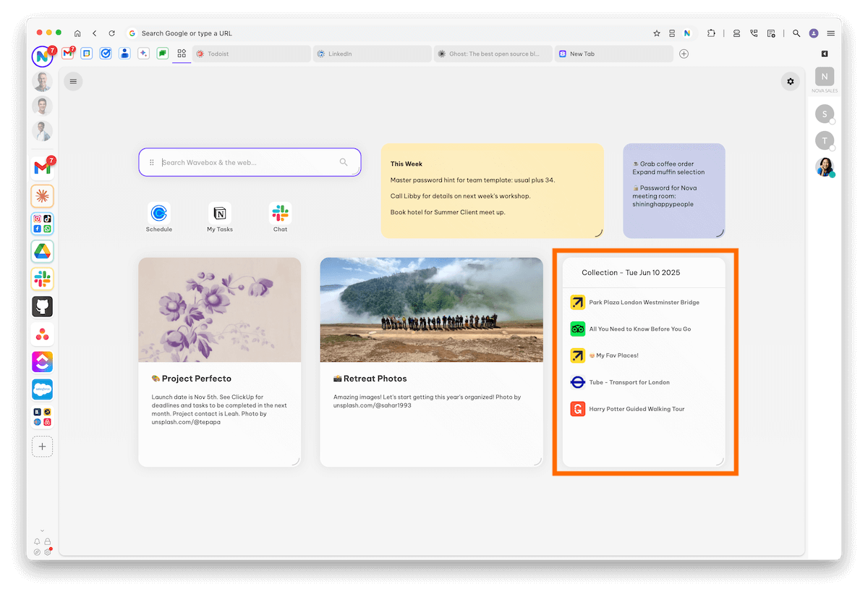Expand the sidebar chevron above the bell
The width and height of the screenshot is (868, 595).
click(x=42, y=531)
